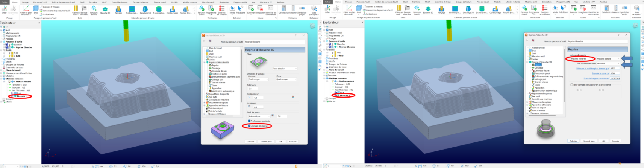Open Prof. de passe Automatique dropdown
This screenshot has width=644, height=168.
tap(259, 116)
